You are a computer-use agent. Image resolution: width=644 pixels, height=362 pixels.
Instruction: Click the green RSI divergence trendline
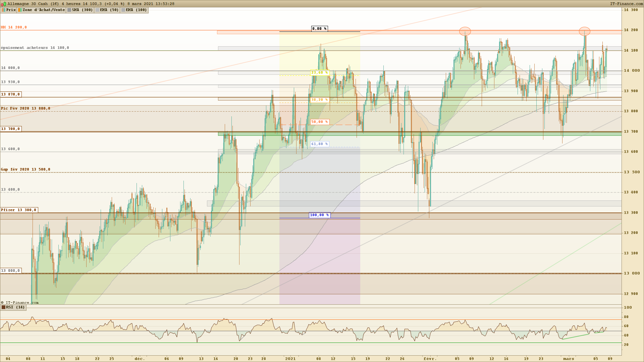(x=576, y=337)
